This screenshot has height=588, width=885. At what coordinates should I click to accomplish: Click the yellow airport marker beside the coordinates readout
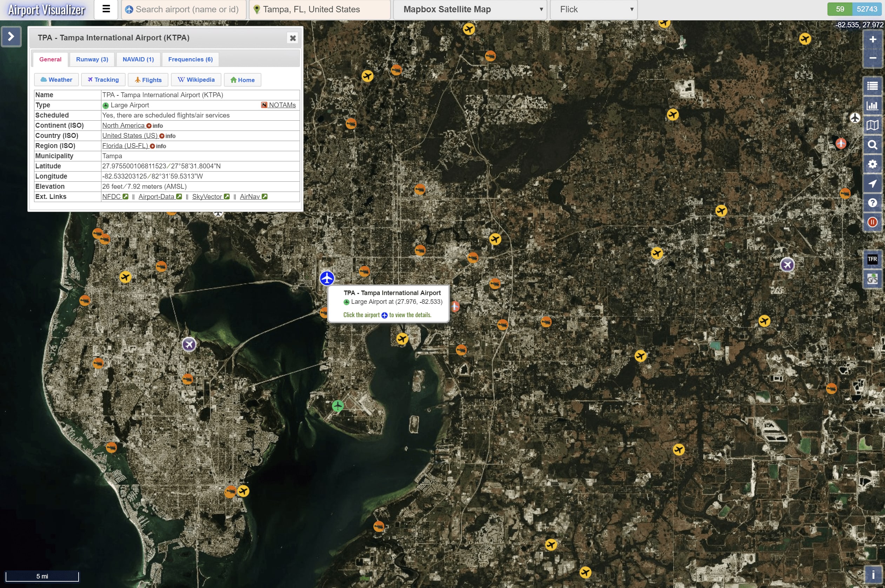pyautogui.click(x=805, y=39)
